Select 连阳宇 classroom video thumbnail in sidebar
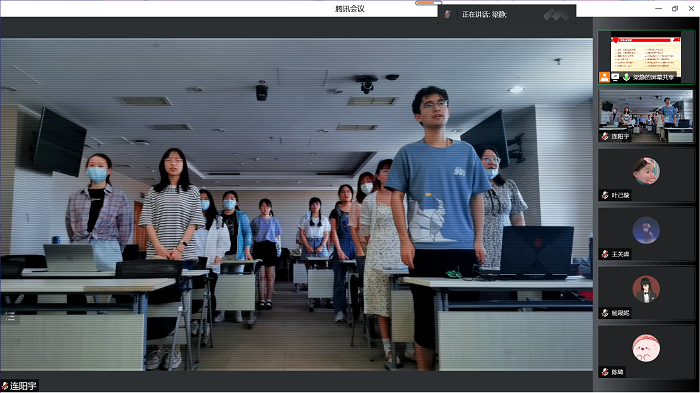Viewport: 700px width, 393px height. click(646, 116)
